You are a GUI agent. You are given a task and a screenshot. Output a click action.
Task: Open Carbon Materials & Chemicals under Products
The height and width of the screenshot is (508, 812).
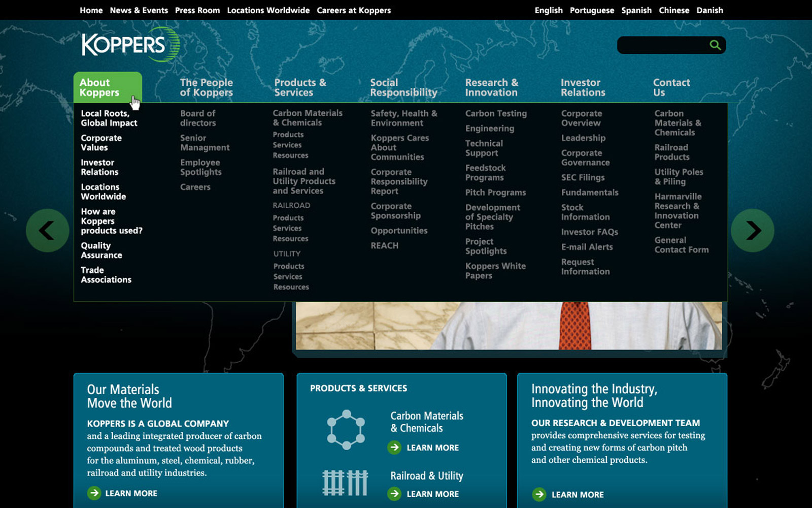coord(308,118)
